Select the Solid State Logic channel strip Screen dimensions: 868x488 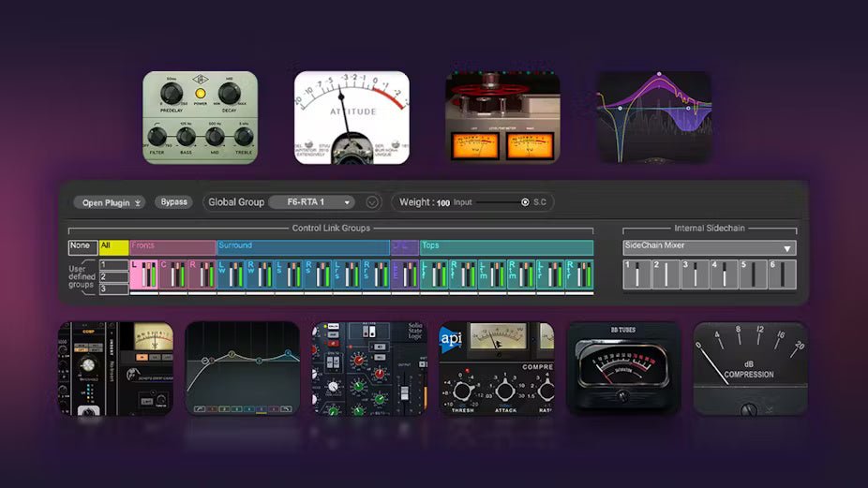(x=369, y=368)
